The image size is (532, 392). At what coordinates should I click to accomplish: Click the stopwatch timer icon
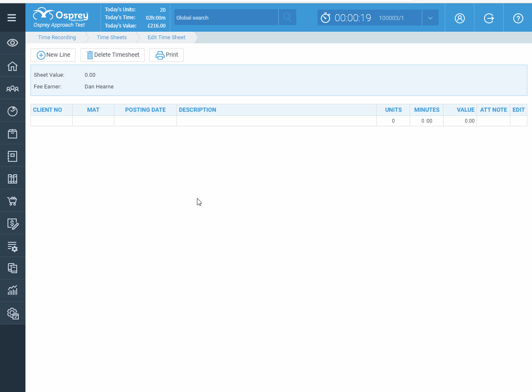(x=325, y=18)
